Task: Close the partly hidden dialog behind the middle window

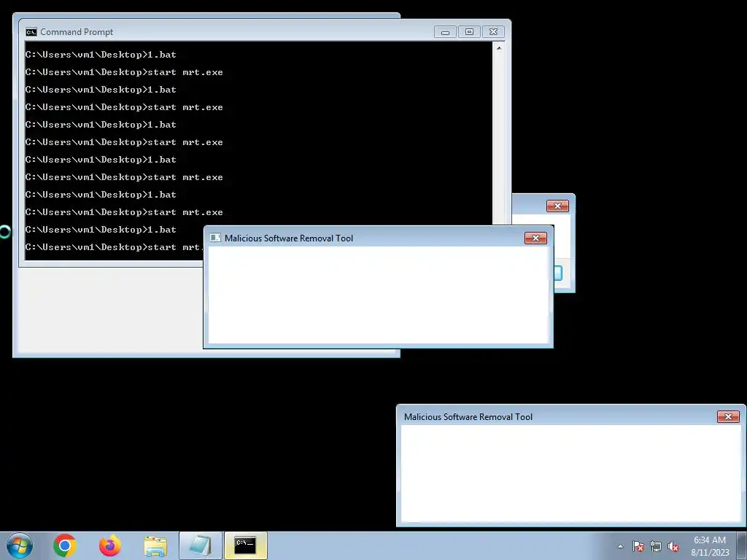Action: 557,206
